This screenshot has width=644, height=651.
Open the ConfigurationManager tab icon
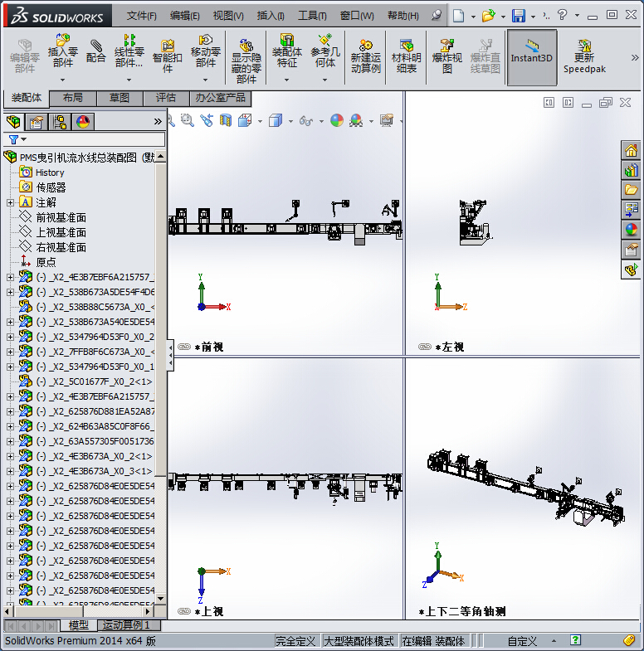coord(60,122)
